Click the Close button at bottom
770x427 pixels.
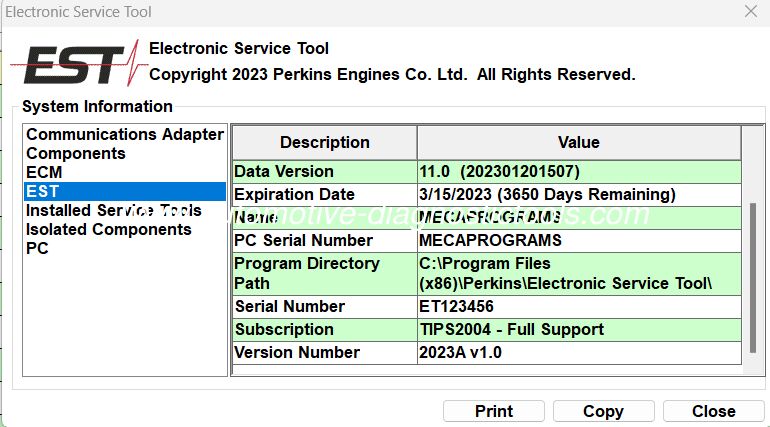pyautogui.click(x=713, y=411)
